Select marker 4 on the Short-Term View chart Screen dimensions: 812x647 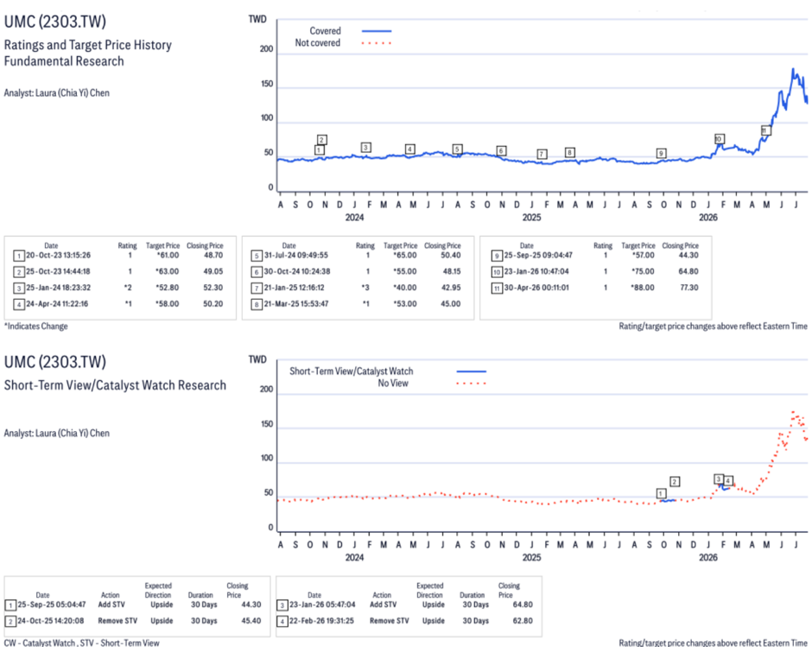(x=728, y=481)
